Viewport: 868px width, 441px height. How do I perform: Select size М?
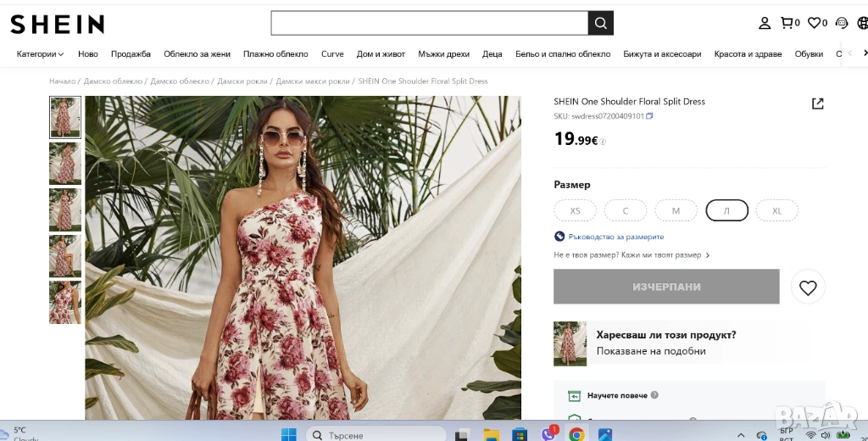click(676, 210)
